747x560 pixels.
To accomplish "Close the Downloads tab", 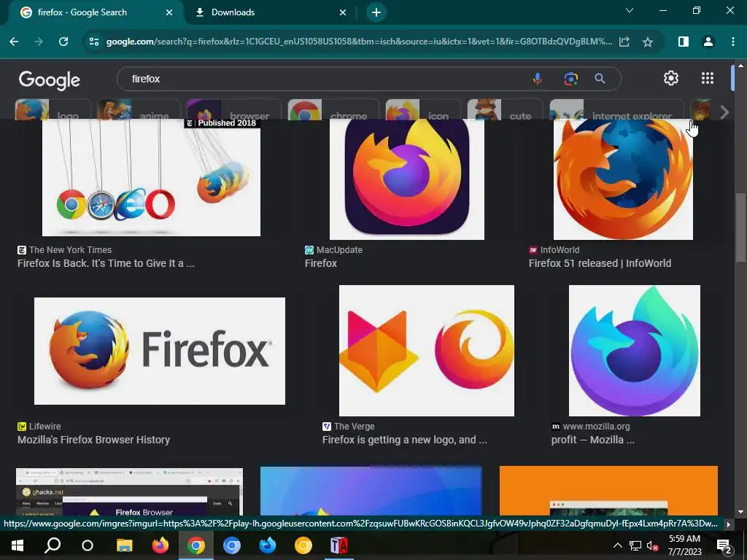I will click(x=343, y=12).
